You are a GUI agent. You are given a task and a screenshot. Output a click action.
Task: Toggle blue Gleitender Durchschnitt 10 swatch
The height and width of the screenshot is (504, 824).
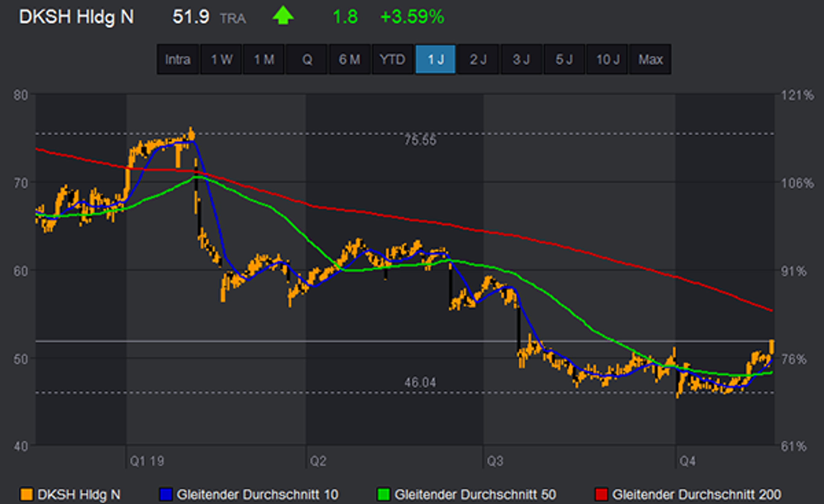(166, 494)
